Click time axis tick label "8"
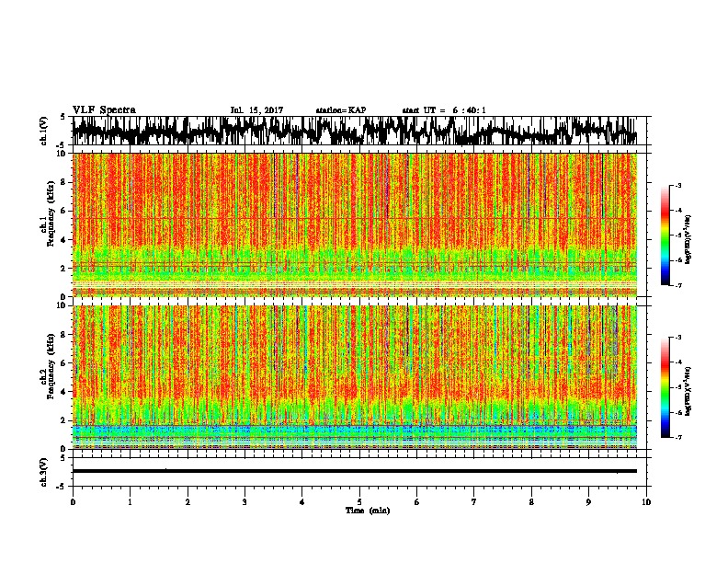Viewport: 728px width, 563px height. tap(531, 502)
